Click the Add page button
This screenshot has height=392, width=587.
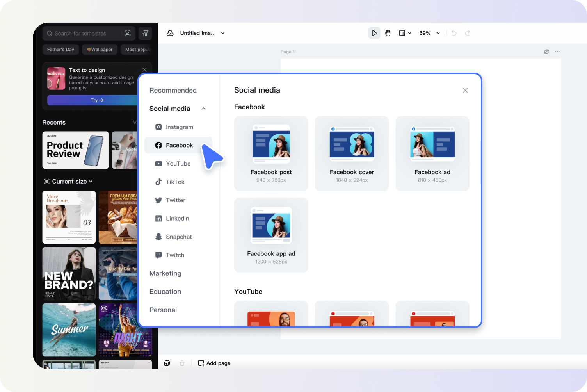214,363
